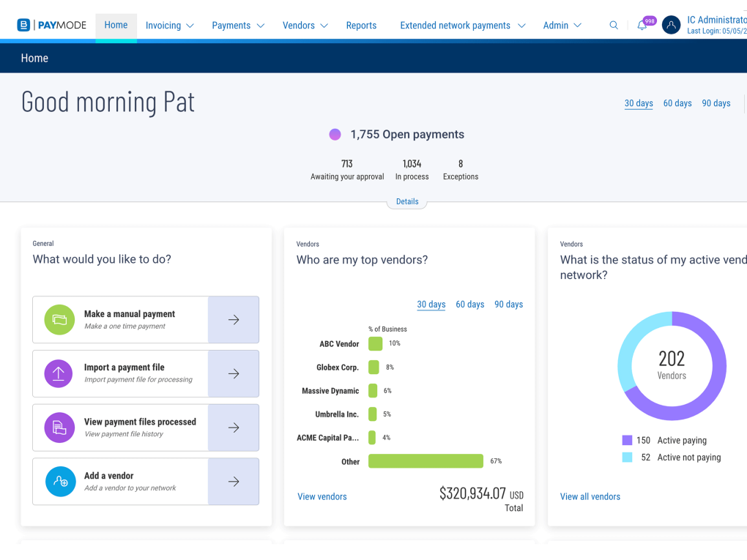Click the blue add vendor icon
Viewport: 747px width, 560px height.
coord(59,482)
